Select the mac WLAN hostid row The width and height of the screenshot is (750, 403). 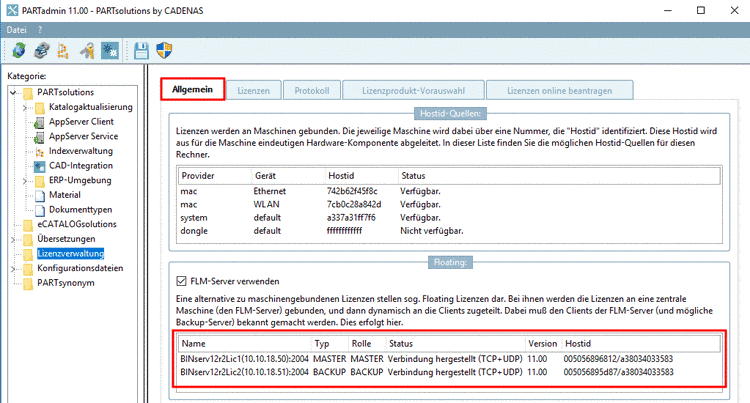(449, 205)
